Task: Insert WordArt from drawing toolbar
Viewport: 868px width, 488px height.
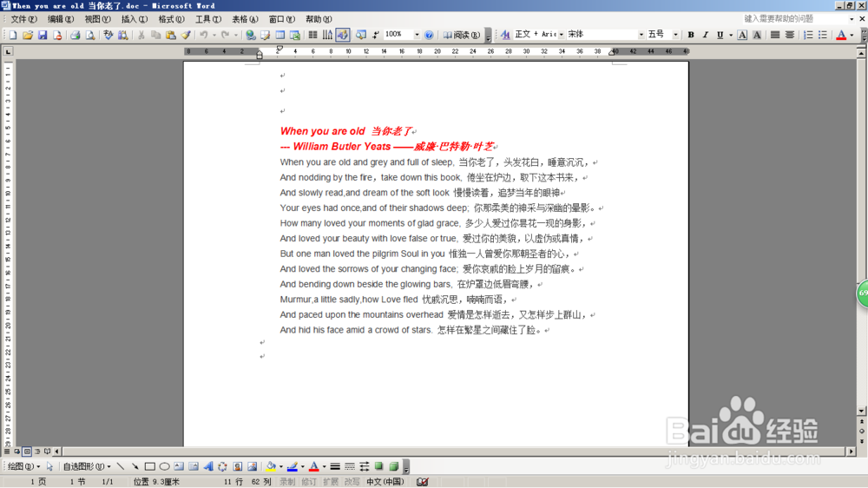Action: coord(208,466)
